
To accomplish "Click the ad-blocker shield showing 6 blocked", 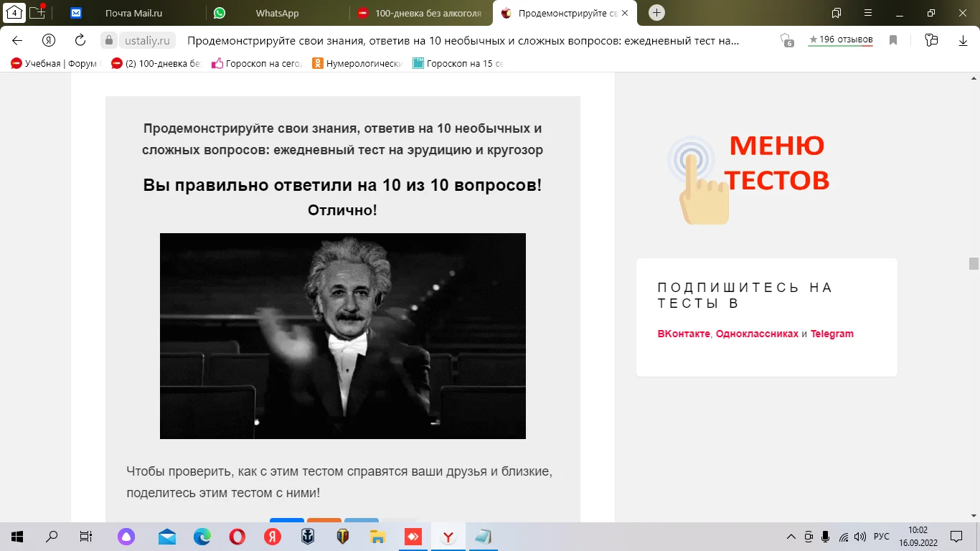I will [786, 40].
